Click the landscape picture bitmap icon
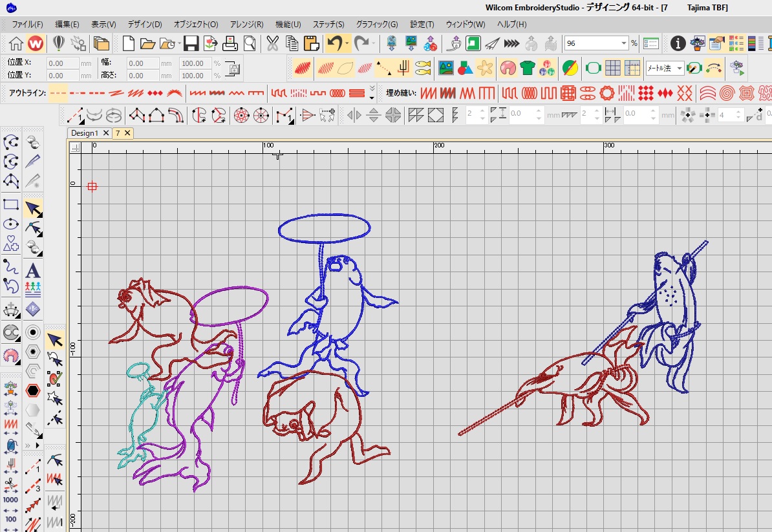 [445, 68]
